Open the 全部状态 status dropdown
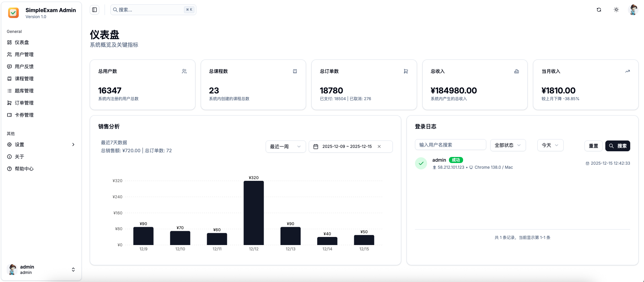Image resolution: width=644 pixels, height=282 pixels. pyautogui.click(x=508, y=145)
